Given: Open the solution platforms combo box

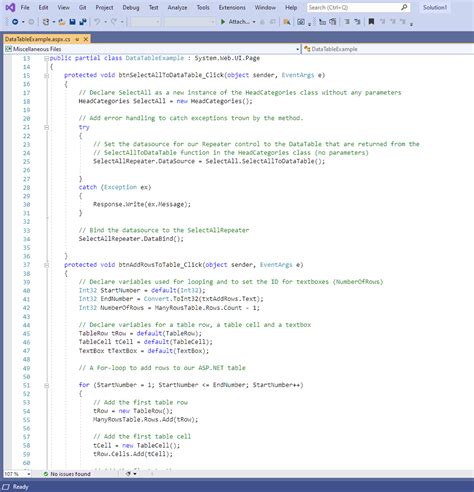Looking at the screenshot, I should (x=189, y=22).
